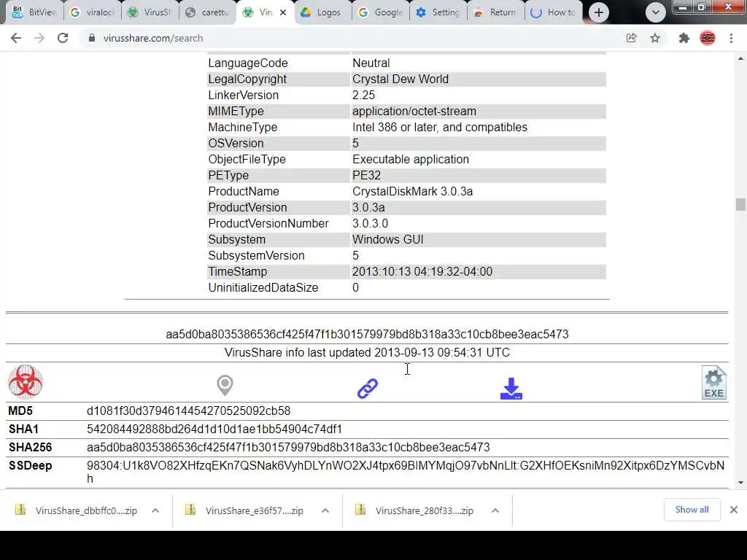This screenshot has height=560, width=747.
Task: Switch to the Google tab
Action: [x=381, y=12]
